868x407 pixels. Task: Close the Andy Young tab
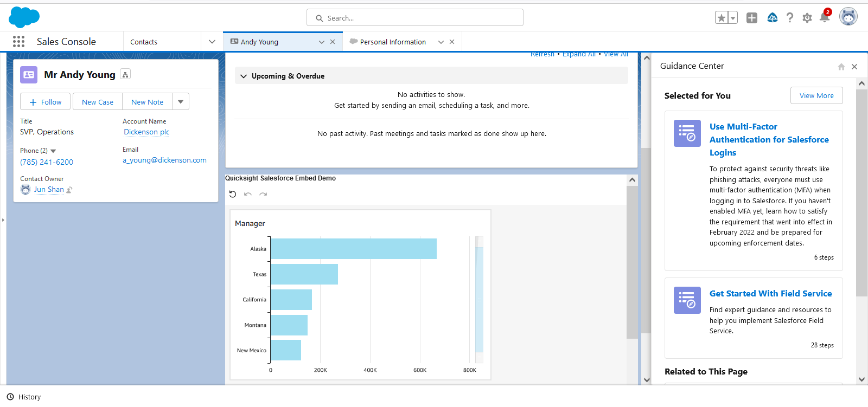[x=333, y=42]
